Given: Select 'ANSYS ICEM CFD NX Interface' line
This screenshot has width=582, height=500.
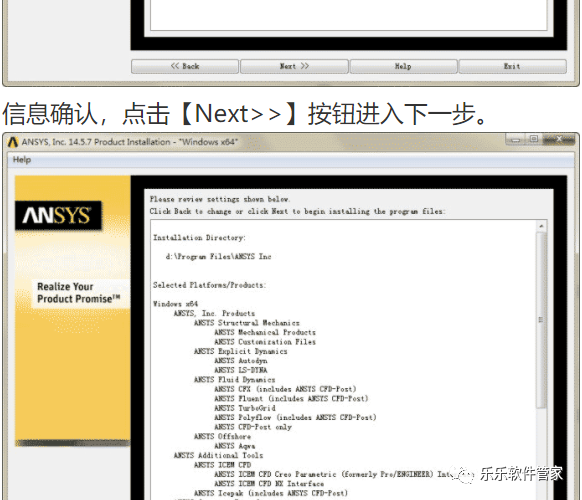Looking at the screenshot, I should (269, 484).
